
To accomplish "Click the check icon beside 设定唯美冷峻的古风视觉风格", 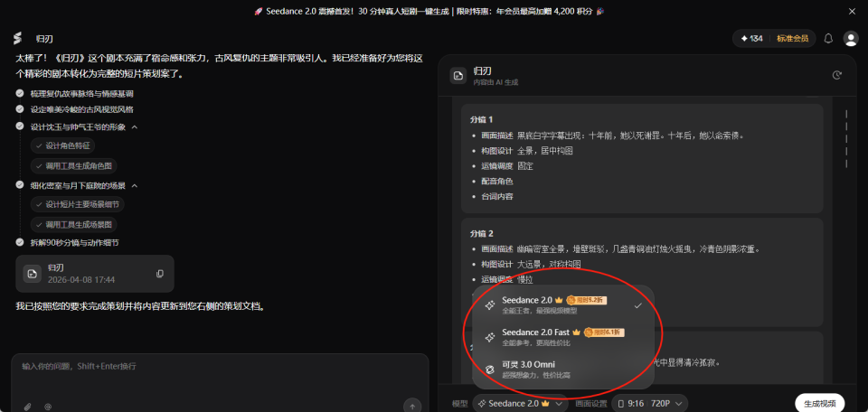I will 20,109.
